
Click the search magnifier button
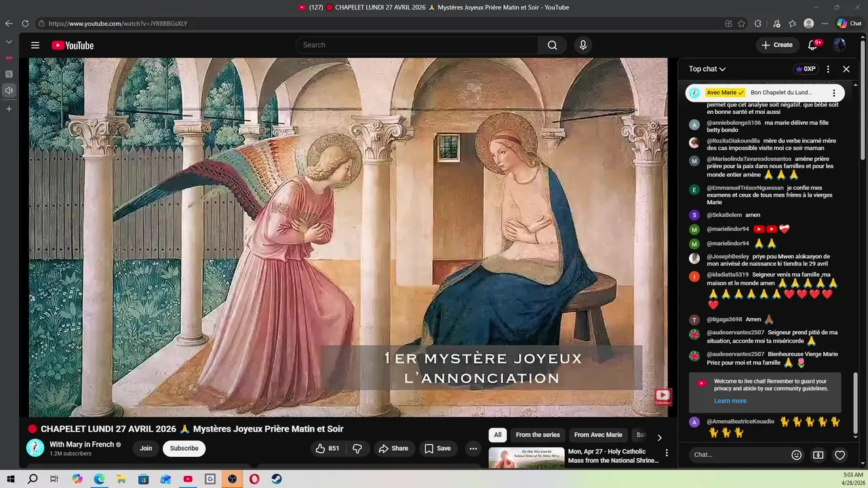pos(553,45)
